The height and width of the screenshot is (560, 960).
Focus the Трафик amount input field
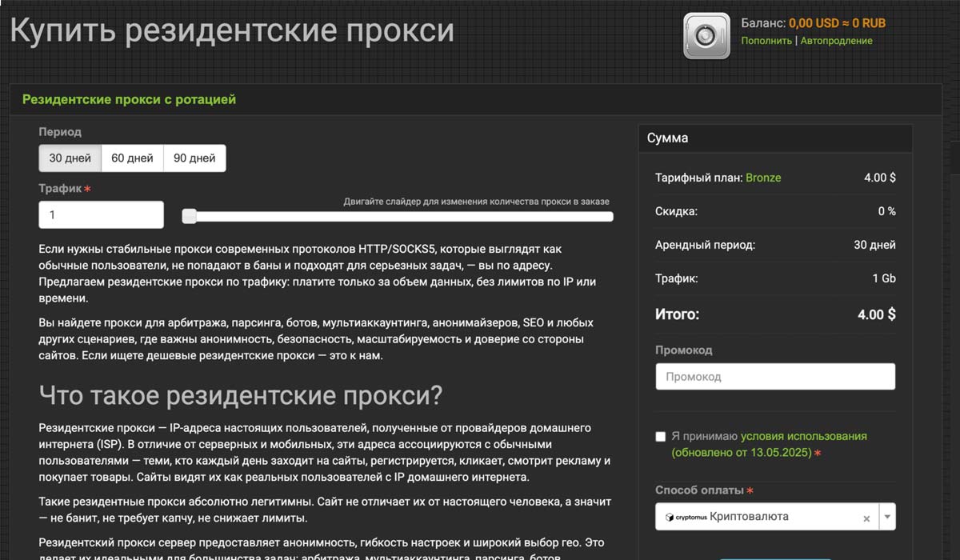101,215
